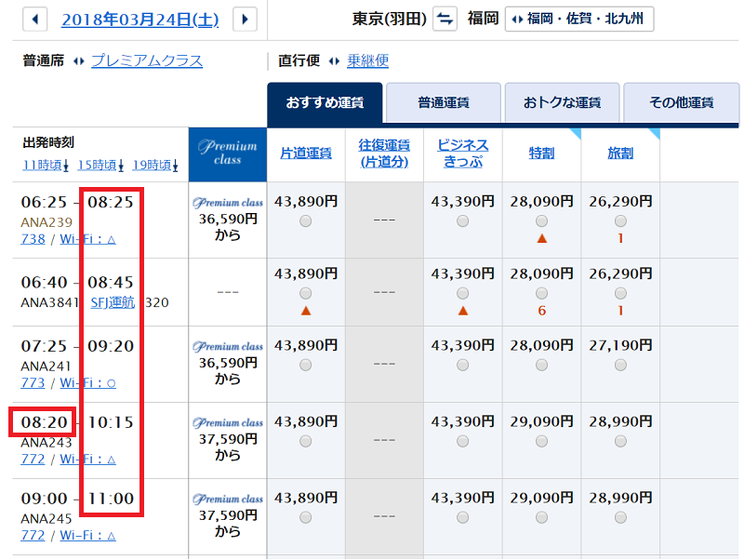Switch to 乗継便 connecting flights
Viewport: 744px width, 560px height.
coord(367,60)
